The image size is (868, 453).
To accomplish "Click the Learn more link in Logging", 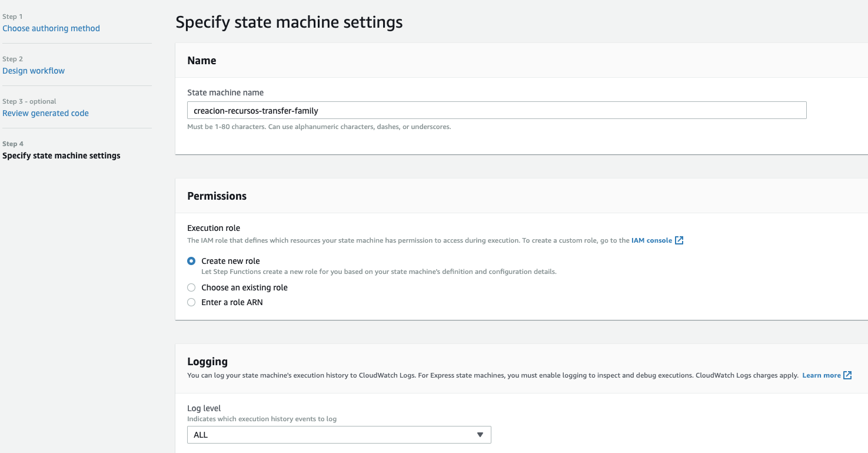I will click(821, 375).
